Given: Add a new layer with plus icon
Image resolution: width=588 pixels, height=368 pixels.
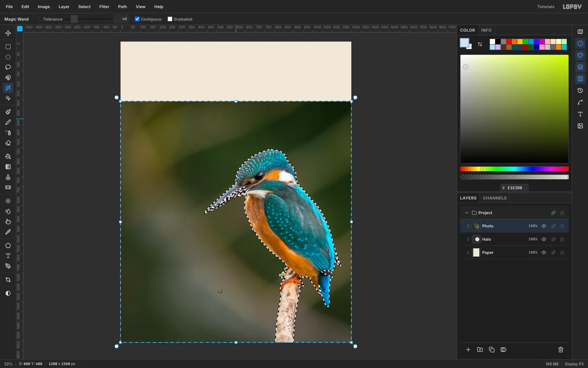Looking at the screenshot, I should 468,350.
